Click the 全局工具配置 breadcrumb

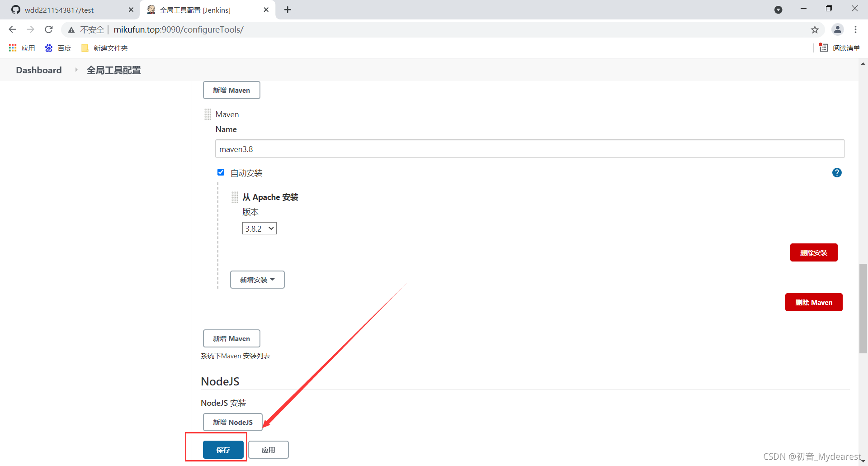point(114,70)
